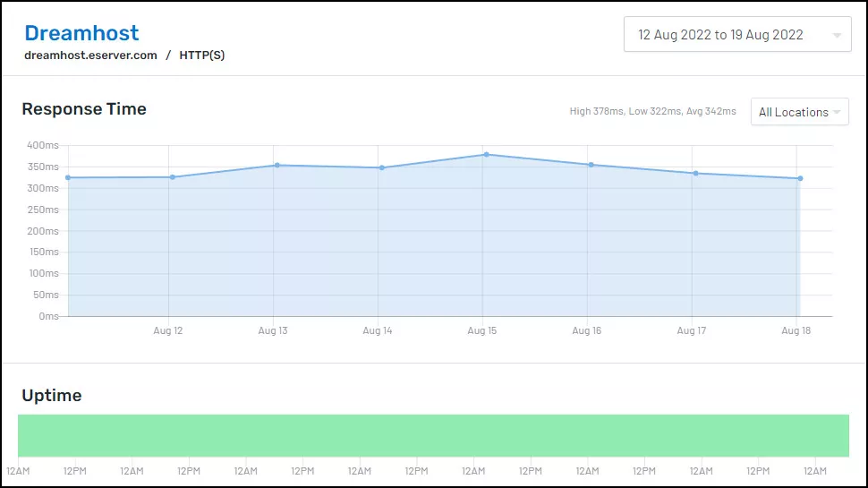Select the Aug 12 data point on chart

(173, 177)
